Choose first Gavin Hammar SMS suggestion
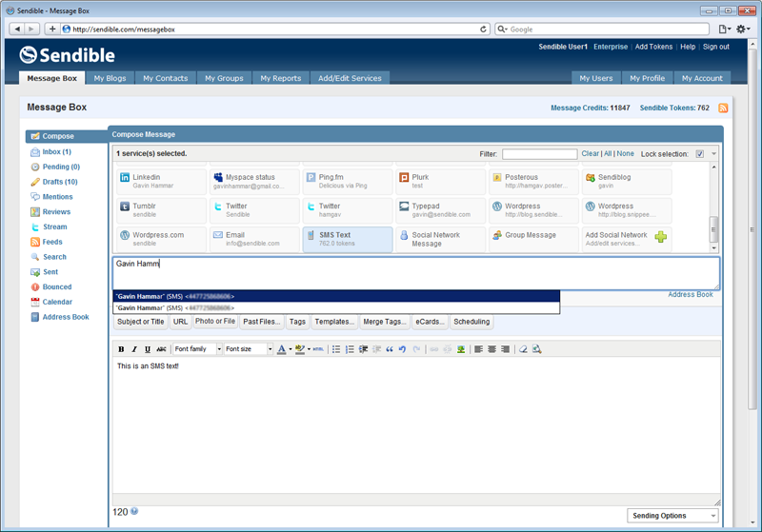The height and width of the screenshot is (532, 762). 336,296
